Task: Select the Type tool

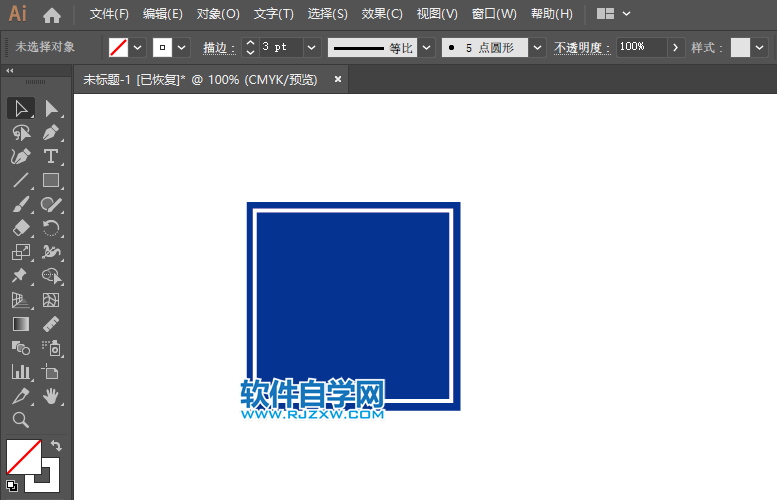Action: (x=51, y=156)
